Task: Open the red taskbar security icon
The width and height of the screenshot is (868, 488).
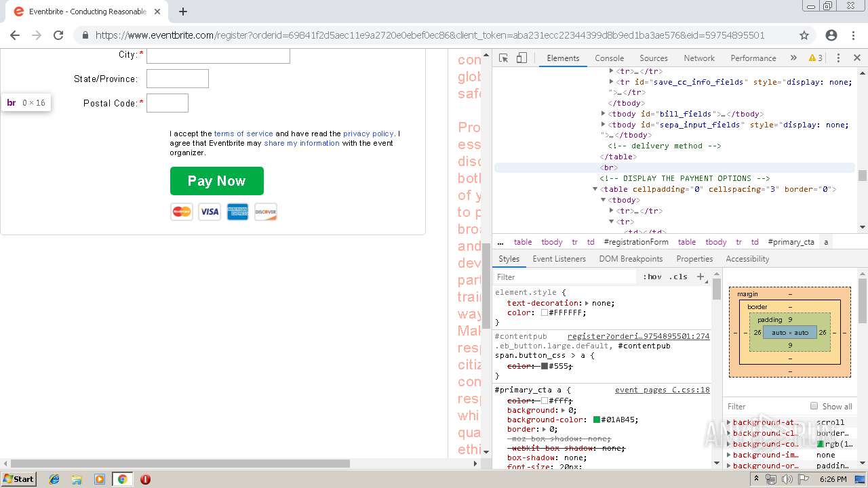Action: [x=145, y=479]
